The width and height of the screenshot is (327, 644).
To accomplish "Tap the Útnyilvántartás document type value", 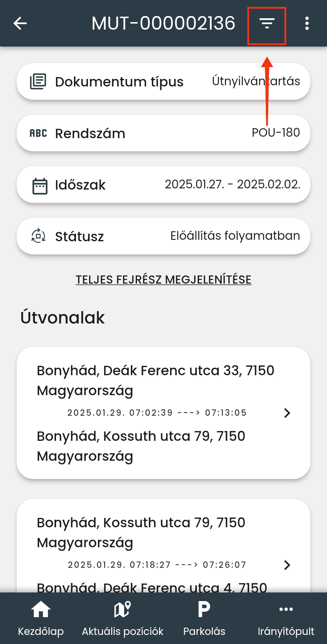I will 256,81.
